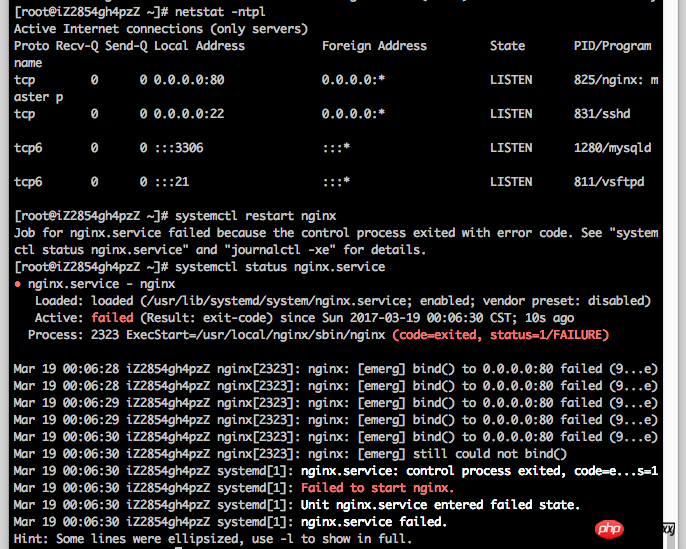This screenshot has width=686, height=549.
Task: Click 'Hint: Some lines were ellipsized' line
Action: [x=213, y=539]
